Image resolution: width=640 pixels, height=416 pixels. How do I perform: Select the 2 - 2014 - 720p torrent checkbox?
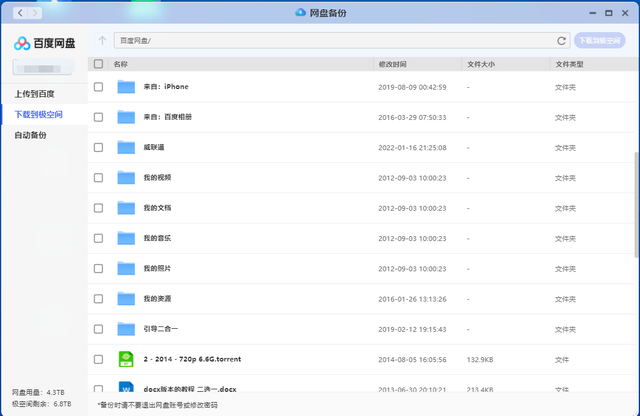[x=98, y=358]
